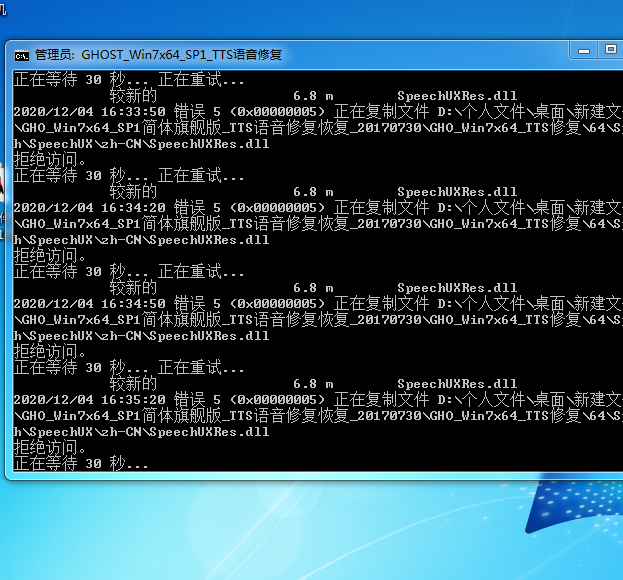Click the partially hidden desktop icon at left

4,190
